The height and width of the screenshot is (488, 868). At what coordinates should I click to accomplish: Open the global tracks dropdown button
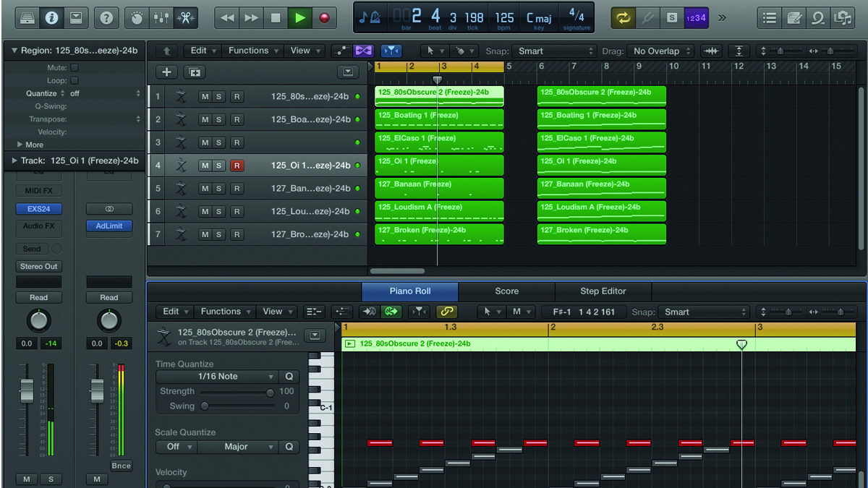(348, 72)
